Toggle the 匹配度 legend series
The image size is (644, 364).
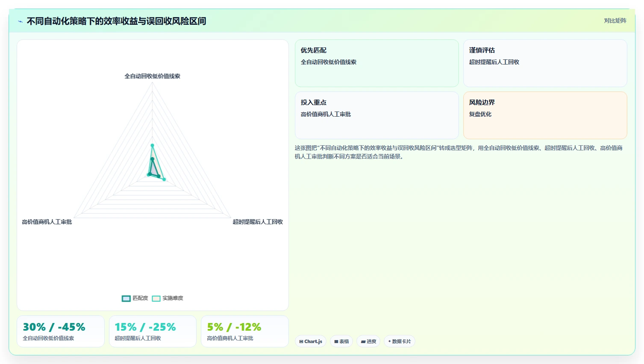[x=135, y=298]
